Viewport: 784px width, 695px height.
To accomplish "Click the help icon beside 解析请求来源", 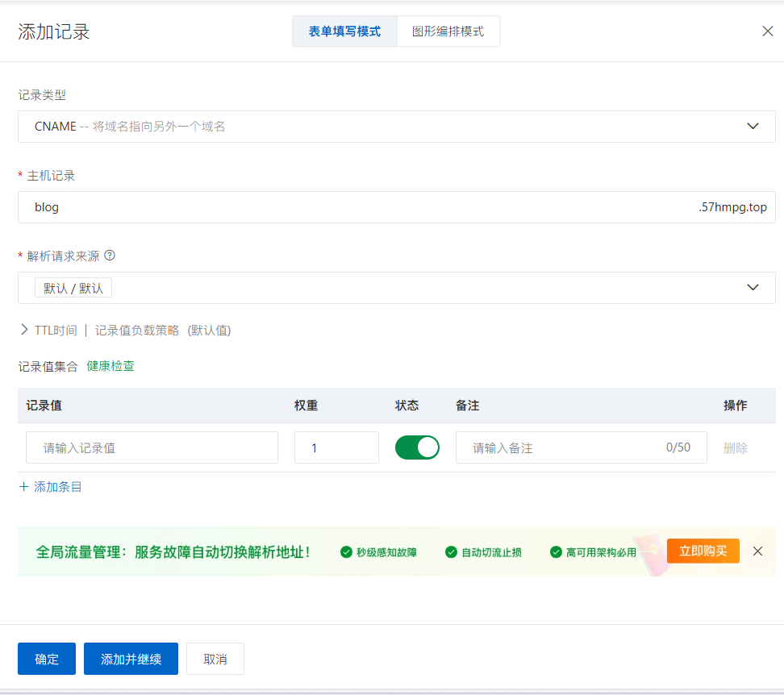I will tap(110, 256).
